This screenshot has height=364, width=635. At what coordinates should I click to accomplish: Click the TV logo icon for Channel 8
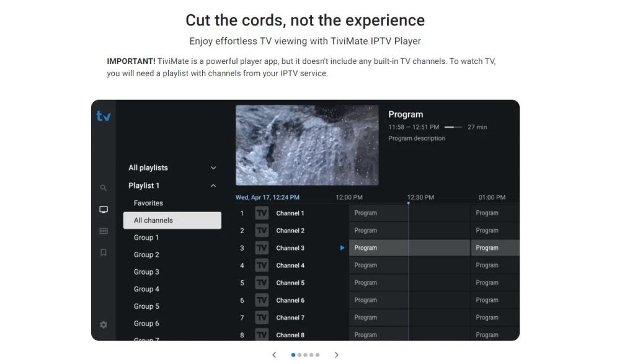coord(262,334)
